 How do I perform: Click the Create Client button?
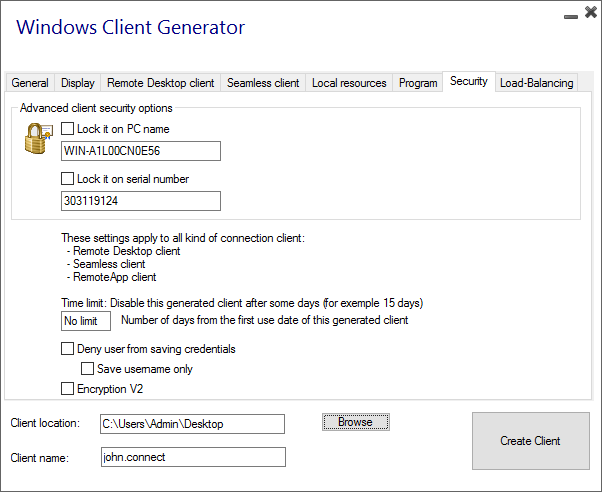[531, 440]
